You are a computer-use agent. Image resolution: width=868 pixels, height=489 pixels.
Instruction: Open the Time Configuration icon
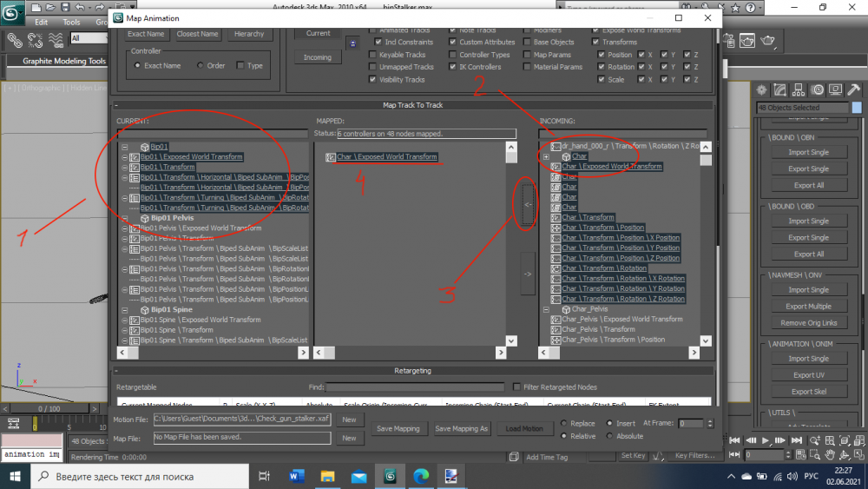click(x=800, y=454)
